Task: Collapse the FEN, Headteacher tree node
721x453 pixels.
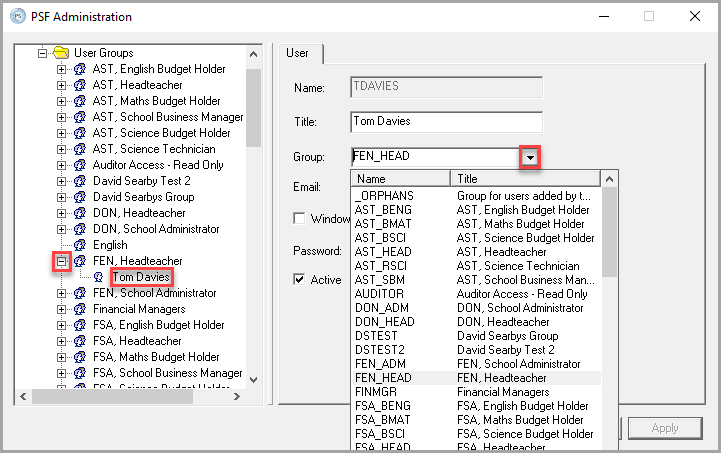Action: click(x=61, y=261)
